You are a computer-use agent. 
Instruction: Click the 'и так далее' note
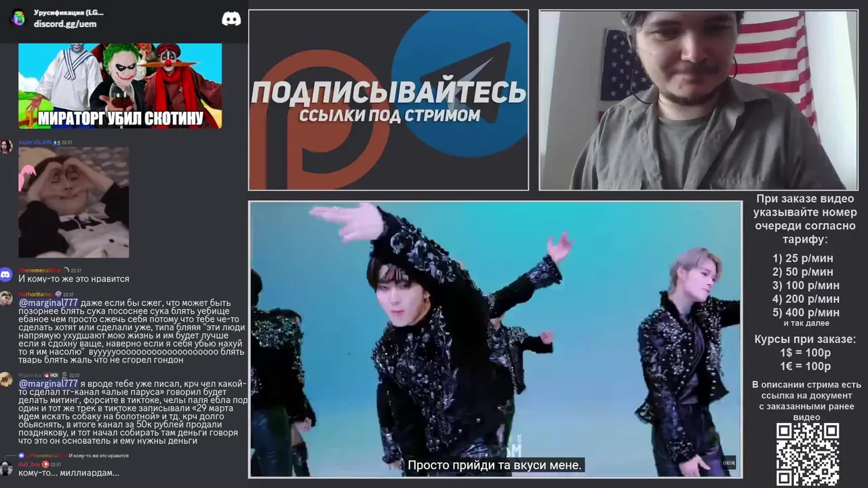806,323
